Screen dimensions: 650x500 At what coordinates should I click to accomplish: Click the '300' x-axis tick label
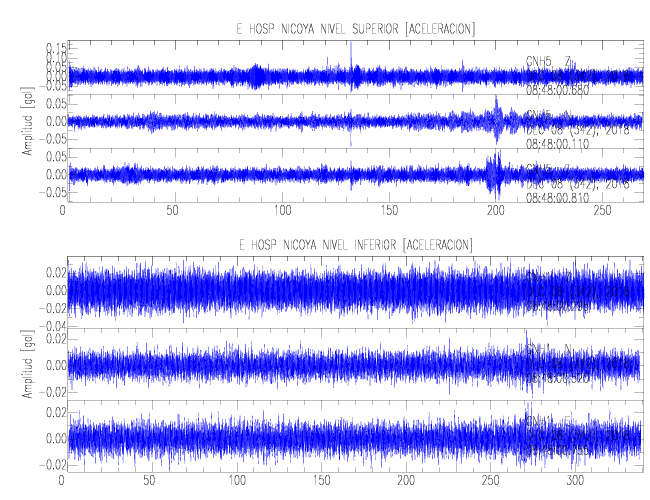[575, 481]
